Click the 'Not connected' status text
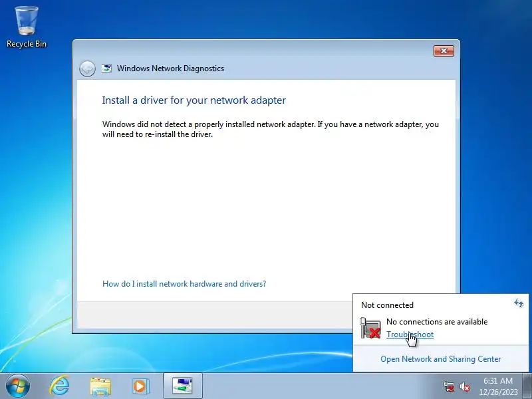Image resolution: width=532 pixels, height=399 pixels. click(x=387, y=305)
